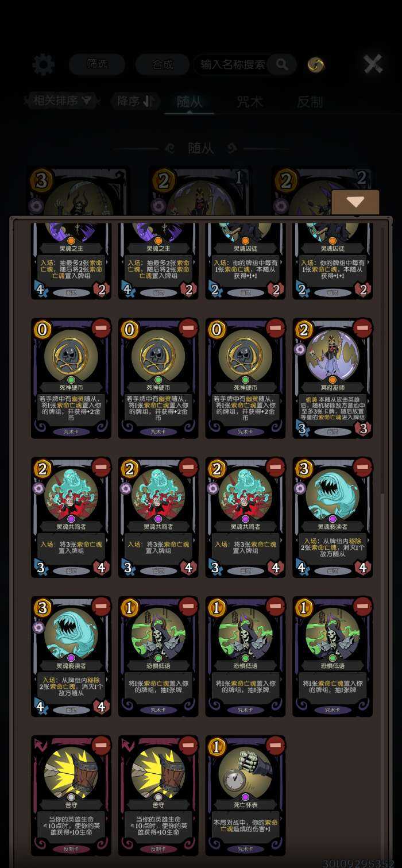Remove the 死亡怀表 card via minus icon

275,745
